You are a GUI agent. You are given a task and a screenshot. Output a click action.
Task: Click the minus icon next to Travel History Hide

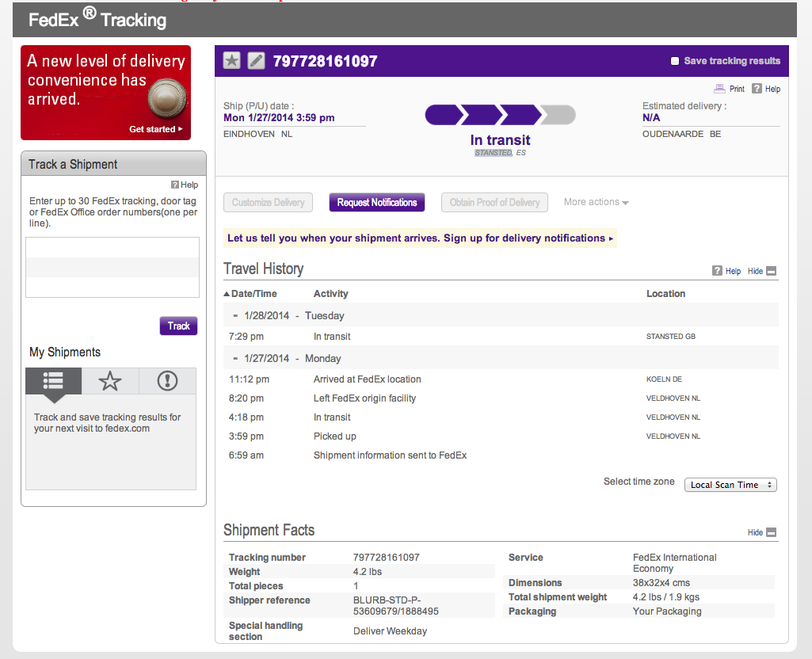(771, 271)
